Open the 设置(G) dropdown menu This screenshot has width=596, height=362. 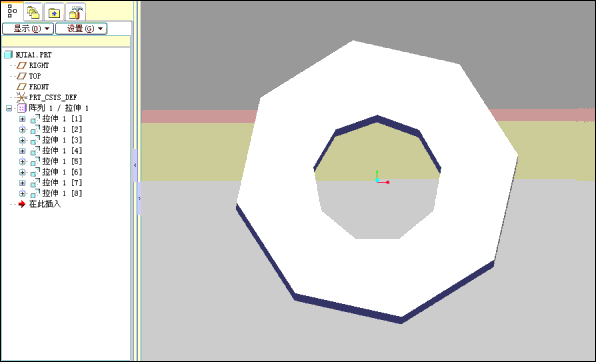pos(81,29)
